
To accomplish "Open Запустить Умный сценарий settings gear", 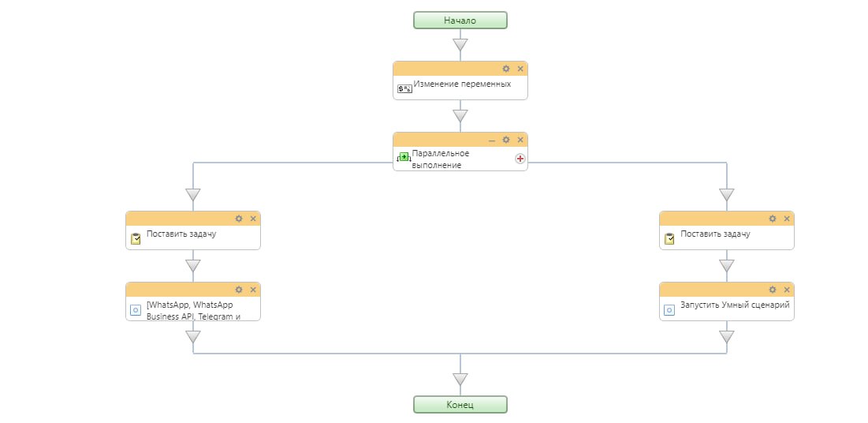I will tap(773, 290).
